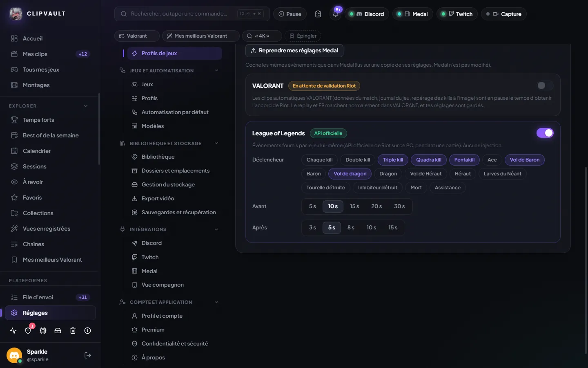Click Reprendre mes réglages Medal button
The image size is (588, 368).
tap(294, 51)
